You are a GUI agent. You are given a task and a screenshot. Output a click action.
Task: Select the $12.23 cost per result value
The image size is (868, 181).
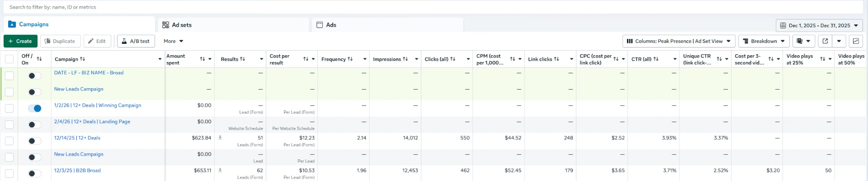tap(307, 138)
